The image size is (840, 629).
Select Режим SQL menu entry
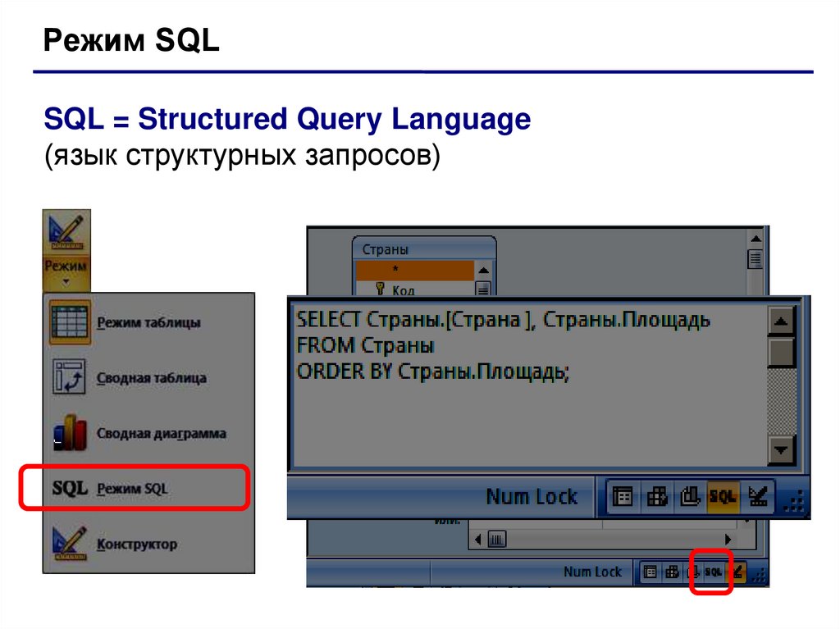(x=134, y=488)
